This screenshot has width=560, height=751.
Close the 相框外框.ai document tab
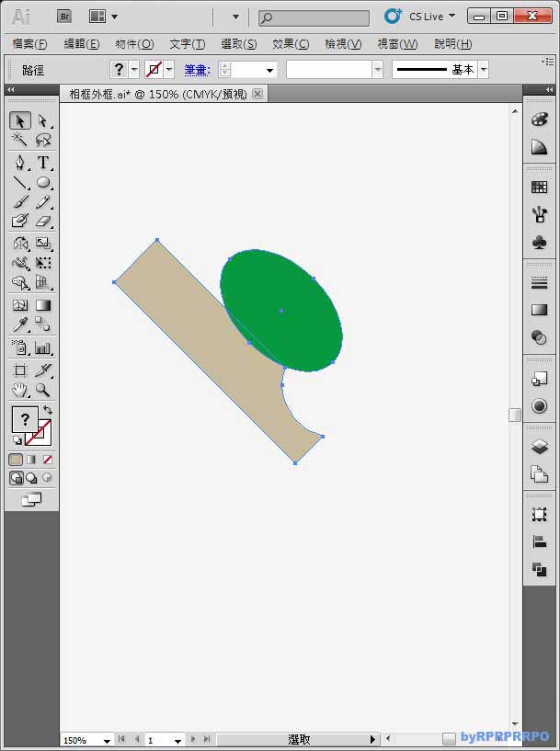pyautogui.click(x=257, y=94)
